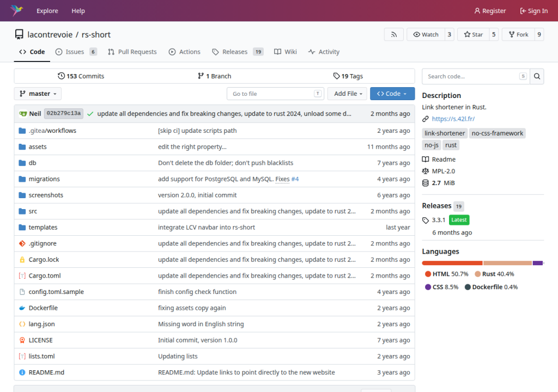Click the commit hash 02b279c13a

point(64,113)
